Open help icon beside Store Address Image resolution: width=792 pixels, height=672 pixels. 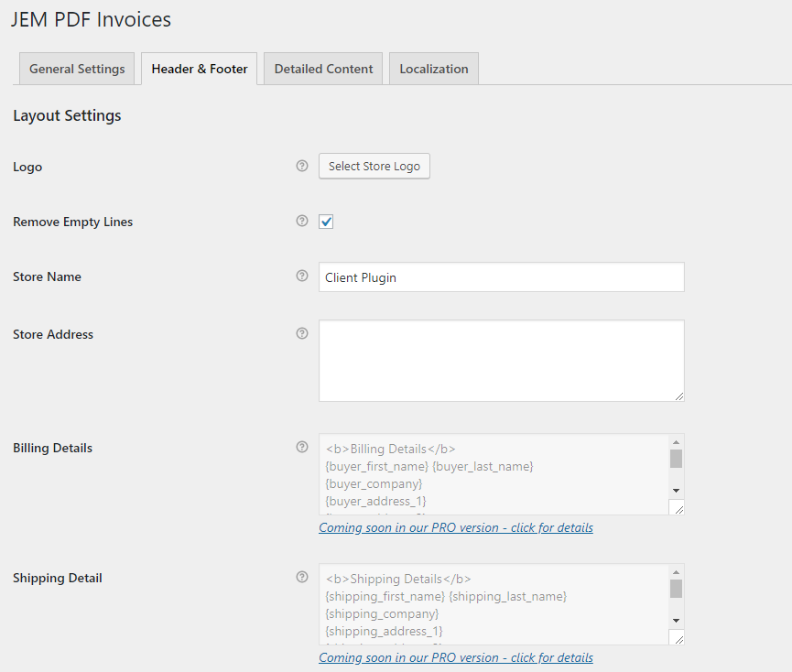302,333
